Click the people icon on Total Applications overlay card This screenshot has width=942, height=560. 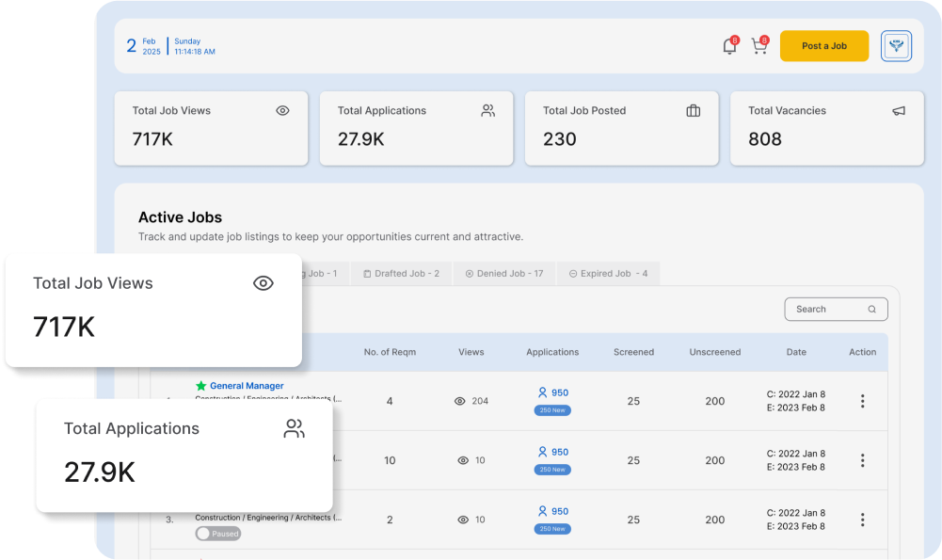pyautogui.click(x=295, y=429)
